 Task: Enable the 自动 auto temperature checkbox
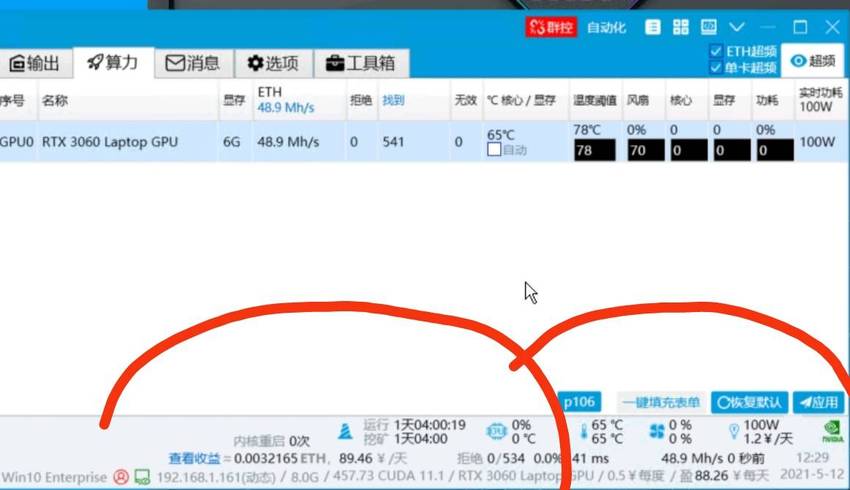(x=494, y=150)
